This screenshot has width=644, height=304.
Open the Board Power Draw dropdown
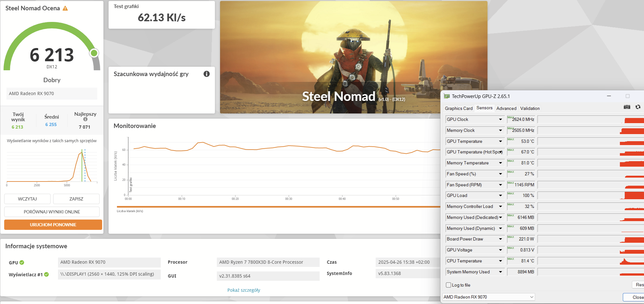[x=500, y=239]
